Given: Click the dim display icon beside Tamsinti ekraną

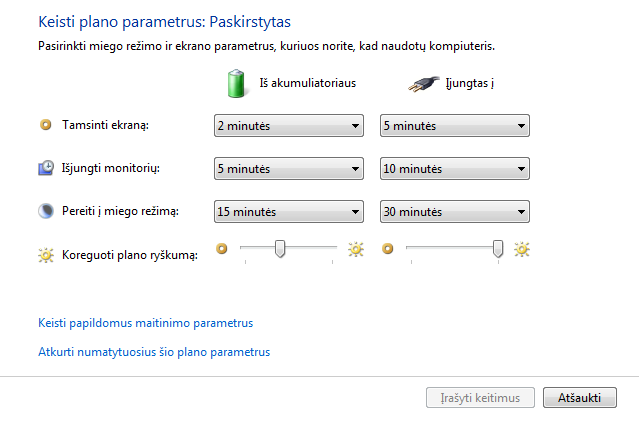Looking at the screenshot, I should click(46, 125).
